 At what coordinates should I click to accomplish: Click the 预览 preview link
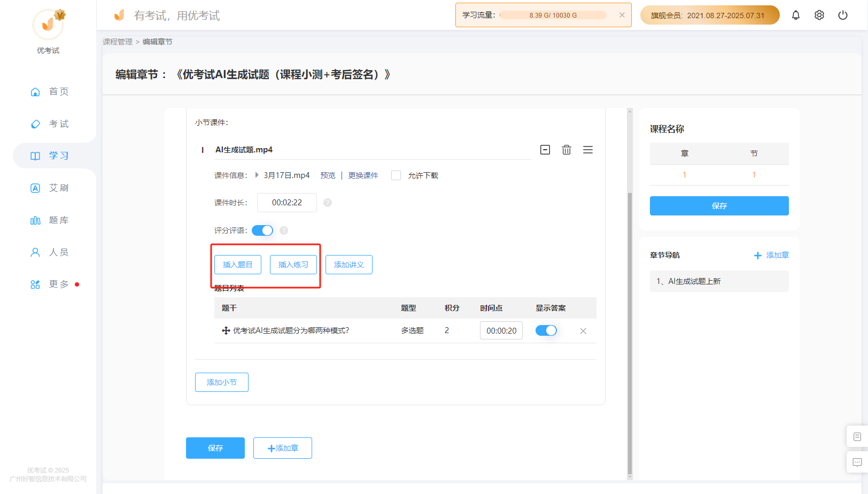point(328,175)
